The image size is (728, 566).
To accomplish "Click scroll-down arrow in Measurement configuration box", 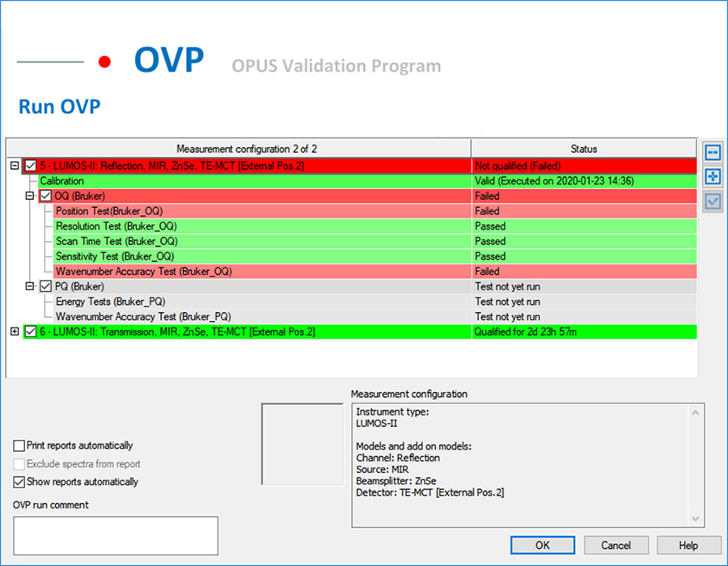I will [x=695, y=518].
